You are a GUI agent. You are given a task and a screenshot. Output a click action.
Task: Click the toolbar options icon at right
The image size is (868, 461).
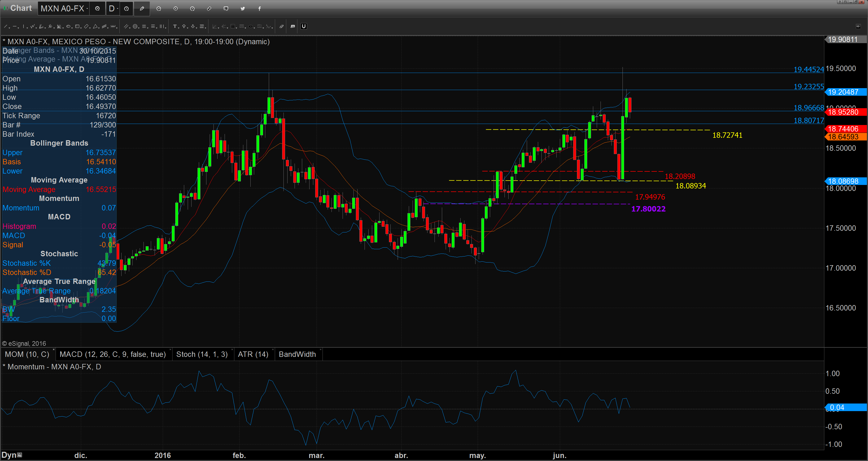pos(858,26)
